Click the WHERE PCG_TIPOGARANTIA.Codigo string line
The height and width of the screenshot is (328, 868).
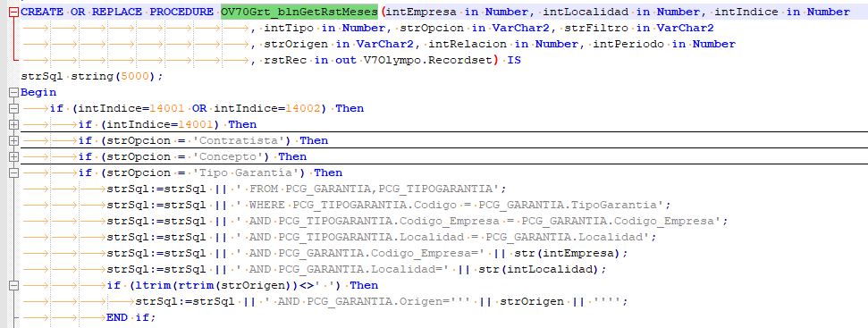coord(389,205)
